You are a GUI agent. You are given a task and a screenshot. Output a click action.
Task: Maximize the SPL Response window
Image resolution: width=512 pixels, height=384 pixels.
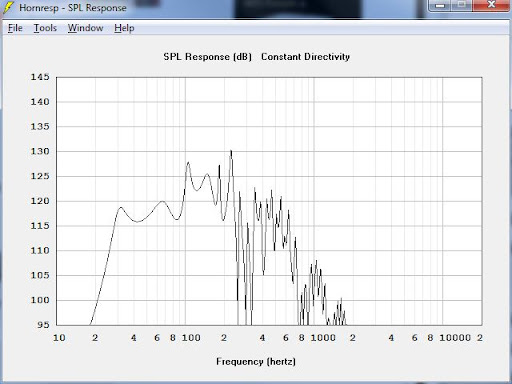462,5
